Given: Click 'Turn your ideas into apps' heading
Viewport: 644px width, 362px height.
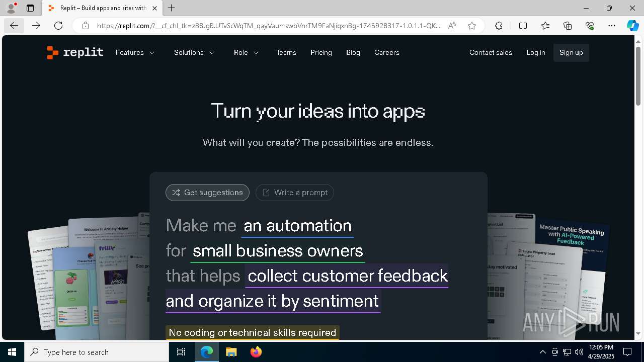Looking at the screenshot, I should click(318, 111).
